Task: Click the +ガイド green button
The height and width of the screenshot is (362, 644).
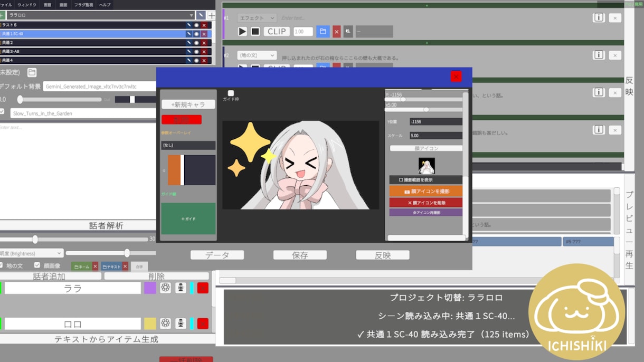Action: (188, 218)
